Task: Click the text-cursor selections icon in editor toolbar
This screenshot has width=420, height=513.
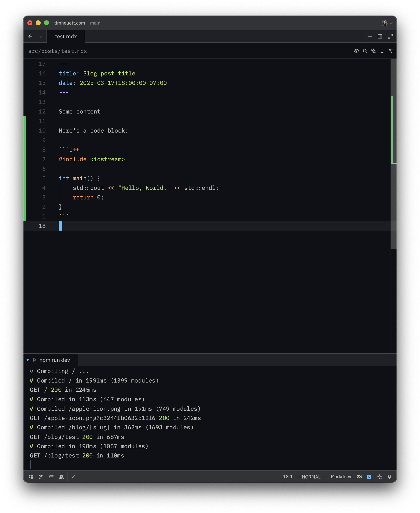Action: pos(382,51)
